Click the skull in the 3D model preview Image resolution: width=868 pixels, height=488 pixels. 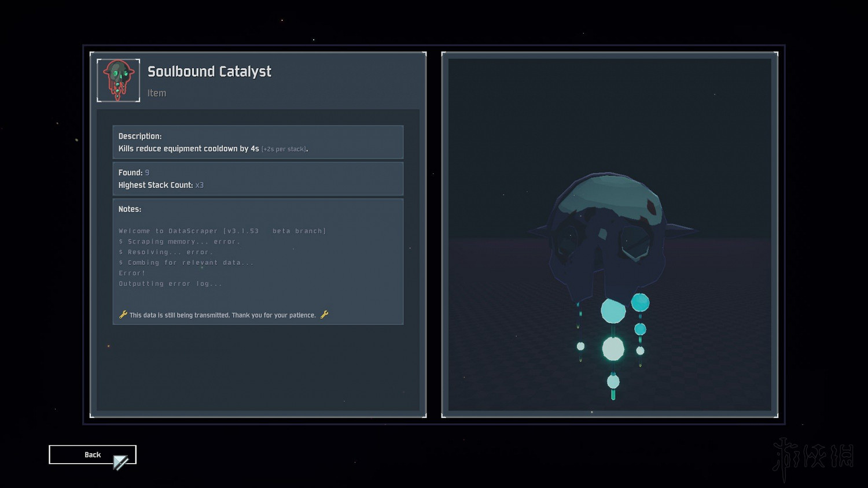tap(608, 231)
